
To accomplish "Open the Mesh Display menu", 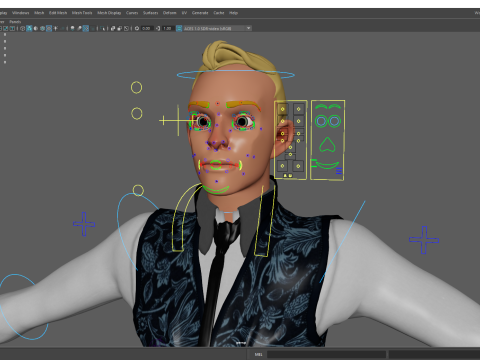I will tap(109, 13).
